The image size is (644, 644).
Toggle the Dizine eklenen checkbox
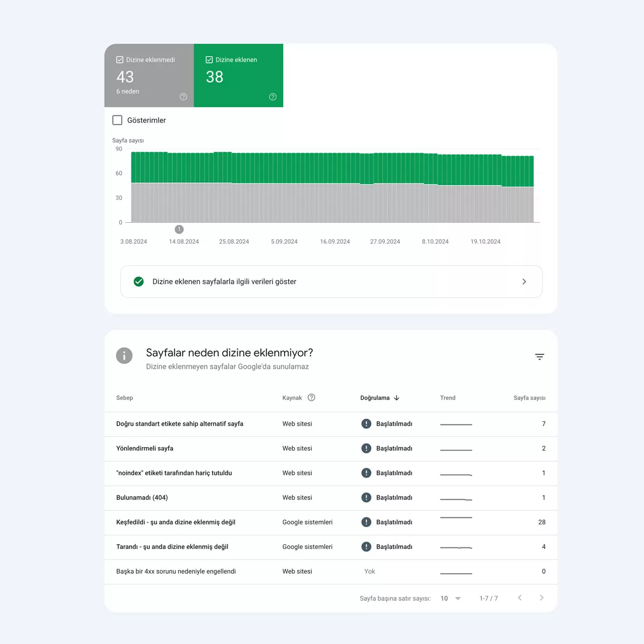point(209,60)
